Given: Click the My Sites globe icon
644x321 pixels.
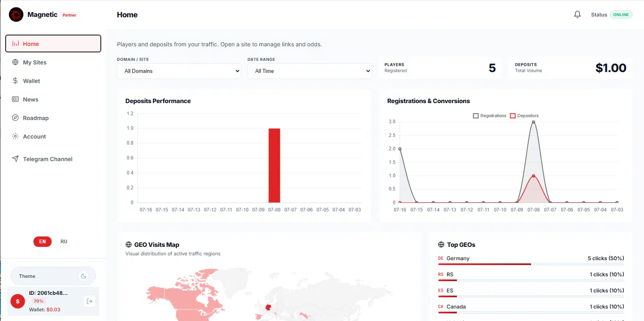Looking at the screenshot, I should [x=15, y=62].
